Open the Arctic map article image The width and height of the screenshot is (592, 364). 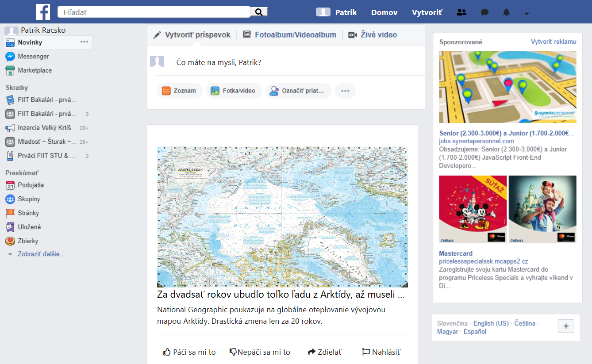coord(282,217)
